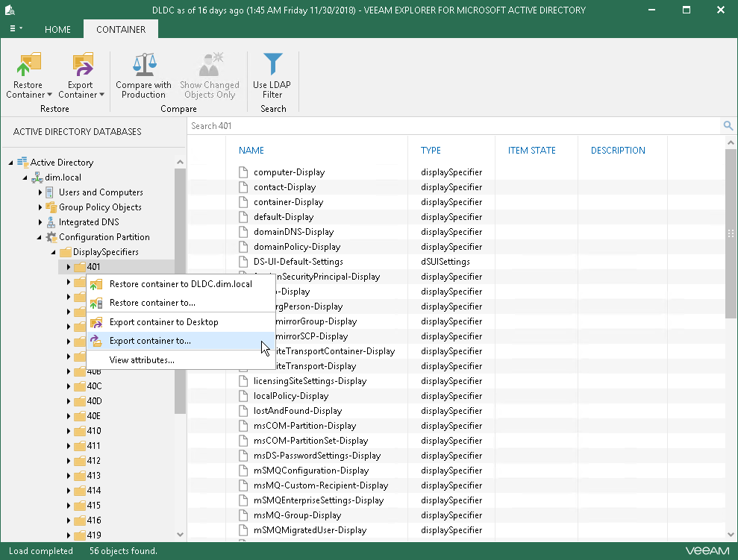
Task: Click the Export Container ribbon icon
Action: pos(81,66)
